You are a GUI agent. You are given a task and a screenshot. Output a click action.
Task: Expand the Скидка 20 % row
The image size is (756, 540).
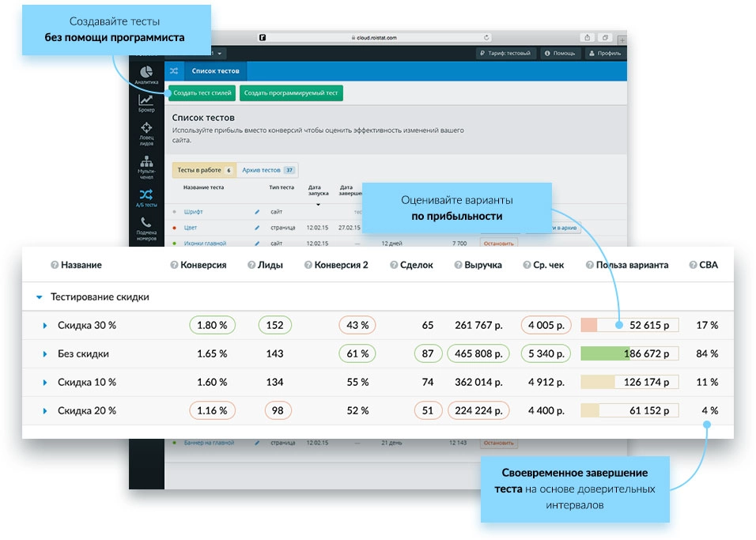45,411
